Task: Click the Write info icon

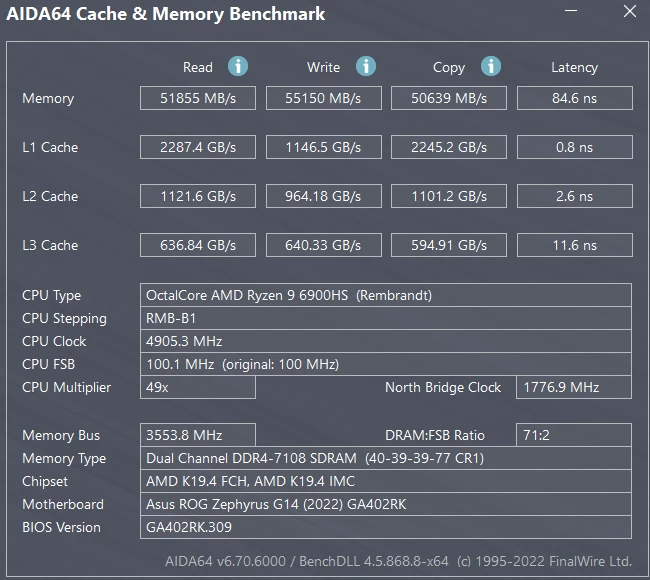Action: pos(366,66)
